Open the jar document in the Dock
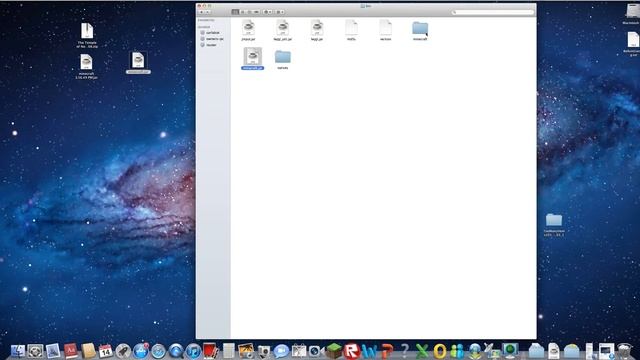The height and width of the screenshot is (360, 640). [x=554, y=351]
